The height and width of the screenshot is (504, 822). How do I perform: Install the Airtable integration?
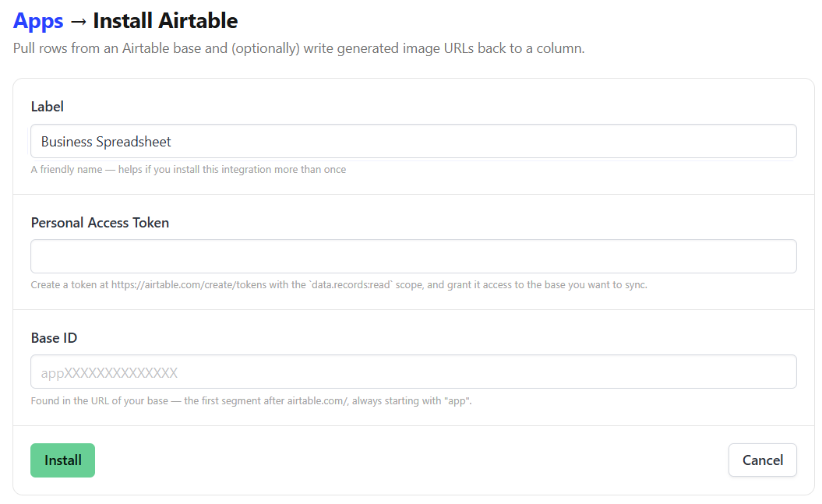pyautogui.click(x=62, y=460)
